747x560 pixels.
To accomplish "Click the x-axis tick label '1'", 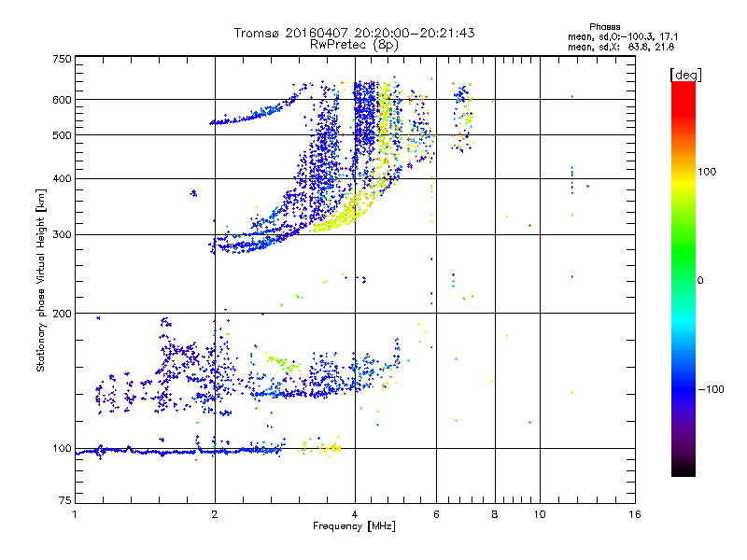I will point(75,514).
